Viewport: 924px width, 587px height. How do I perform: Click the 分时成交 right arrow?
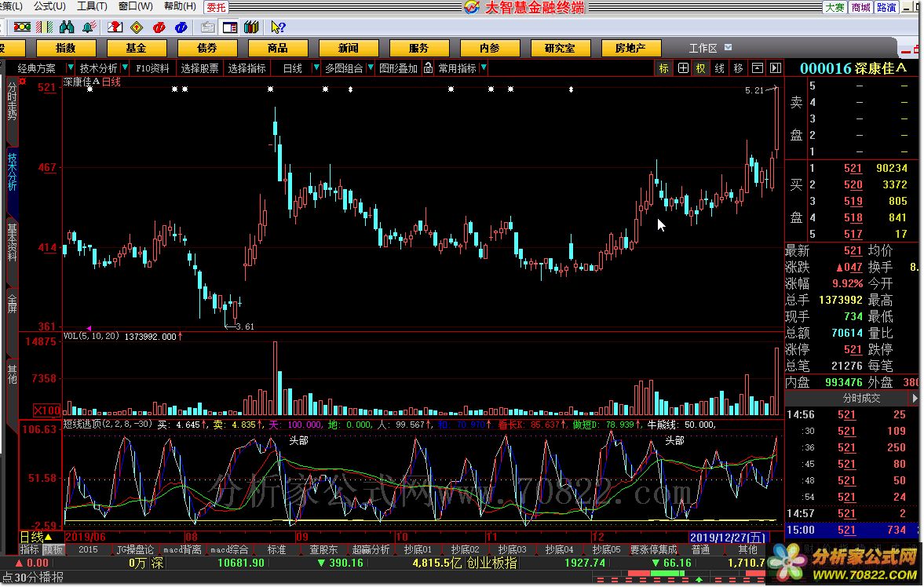point(914,399)
